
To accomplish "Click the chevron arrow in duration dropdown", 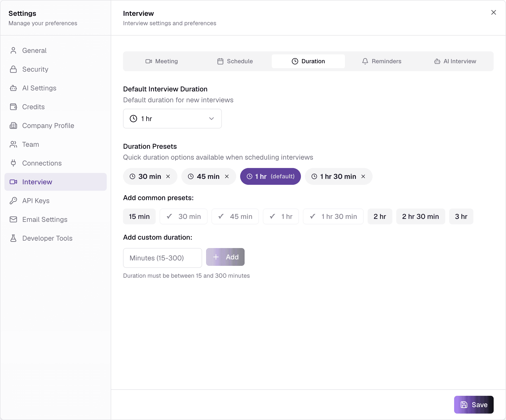I will [211, 119].
